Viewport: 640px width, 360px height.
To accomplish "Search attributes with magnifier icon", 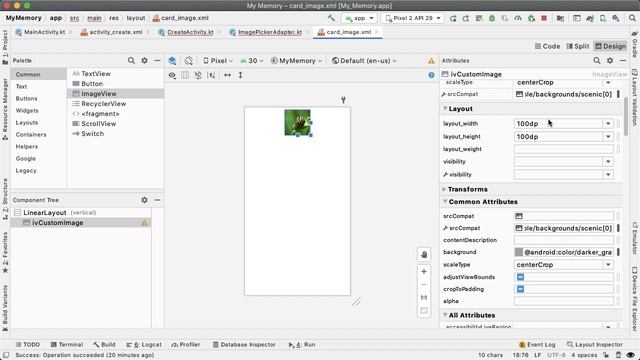I will tap(597, 60).
